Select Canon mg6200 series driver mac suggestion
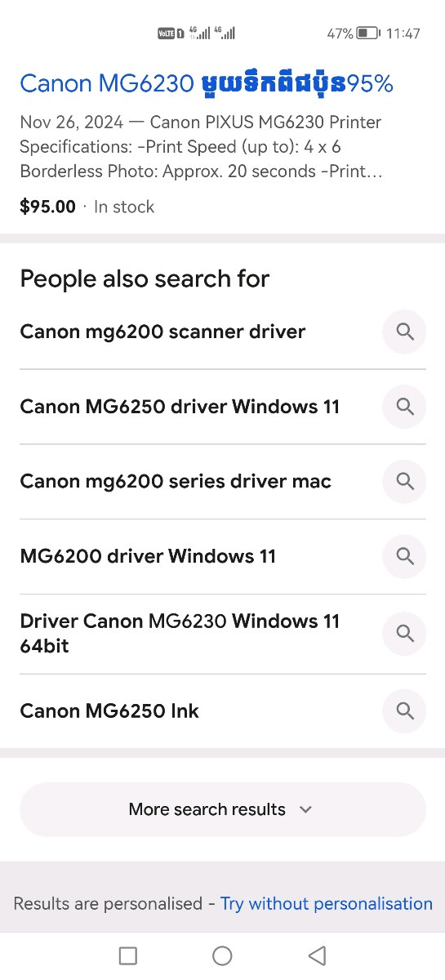The width and height of the screenshot is (445, 980). (x=176, y=481)
